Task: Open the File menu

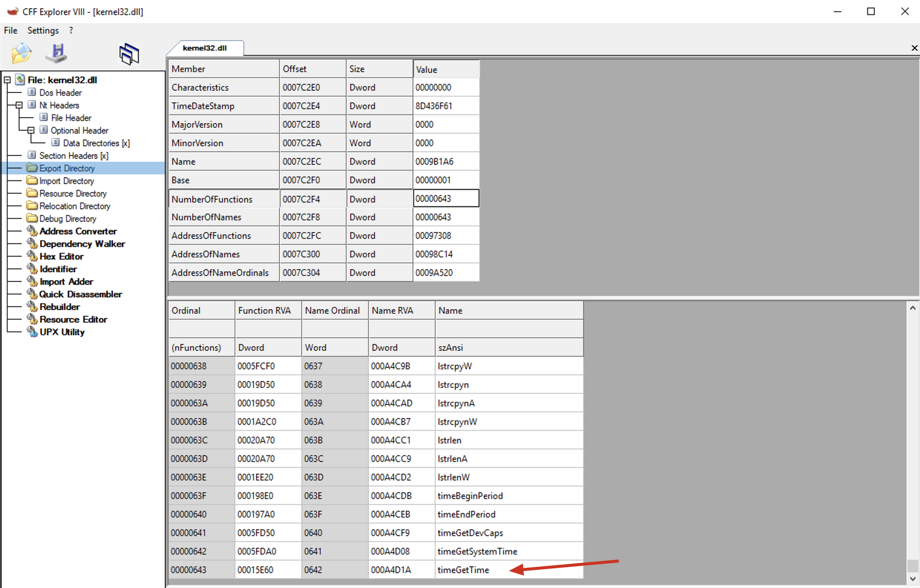Action: [11, 30]
